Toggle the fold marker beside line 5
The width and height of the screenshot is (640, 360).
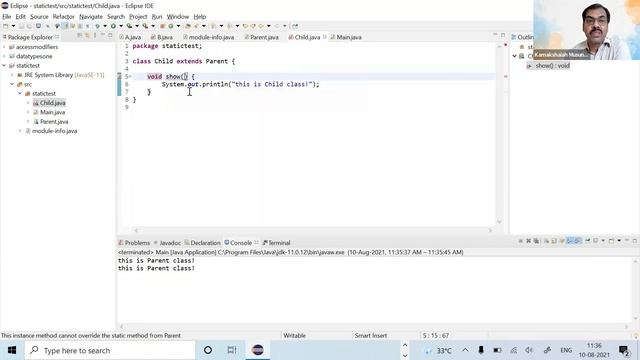(131, 76)
